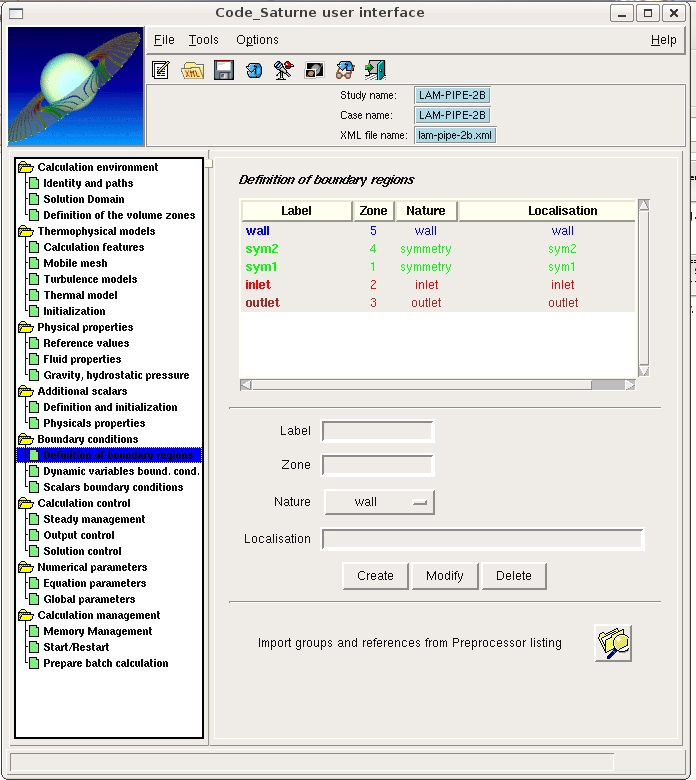Click the Study name value LAM-PIPE-2B

click(452, 95)
